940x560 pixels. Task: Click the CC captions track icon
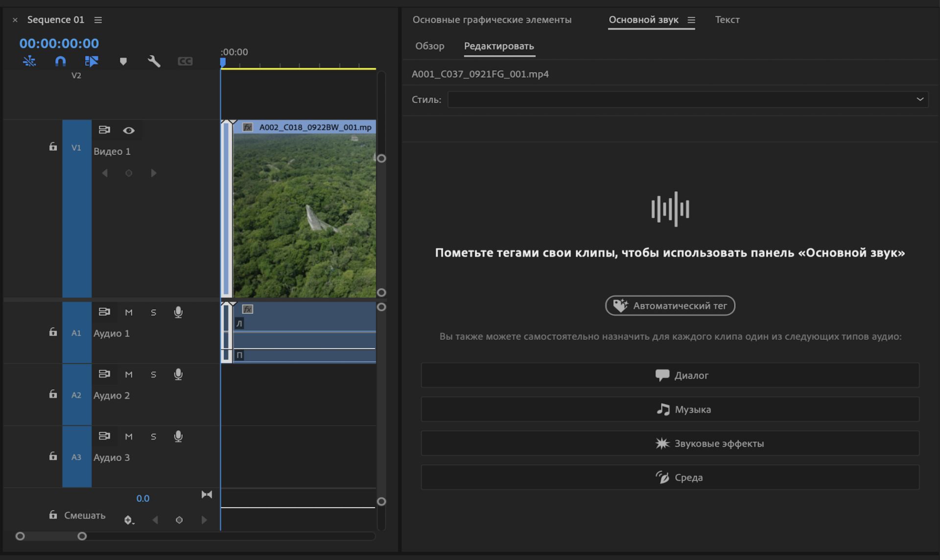[x=185, y=61]
